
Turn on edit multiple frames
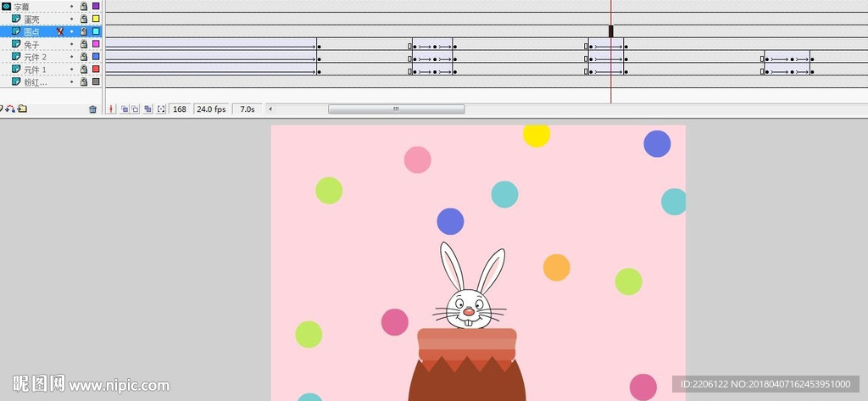click(147, 109)
